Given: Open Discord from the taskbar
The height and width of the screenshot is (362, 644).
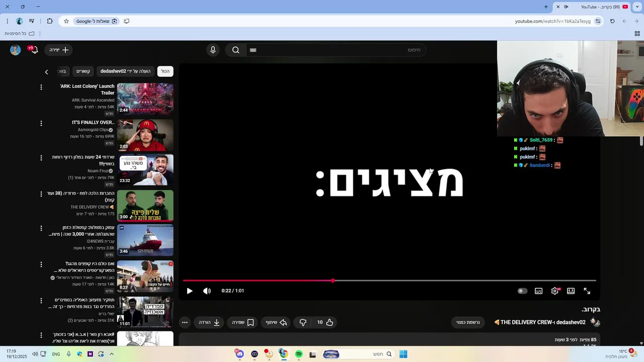Looking at the screenshot, I should [239, 354].
